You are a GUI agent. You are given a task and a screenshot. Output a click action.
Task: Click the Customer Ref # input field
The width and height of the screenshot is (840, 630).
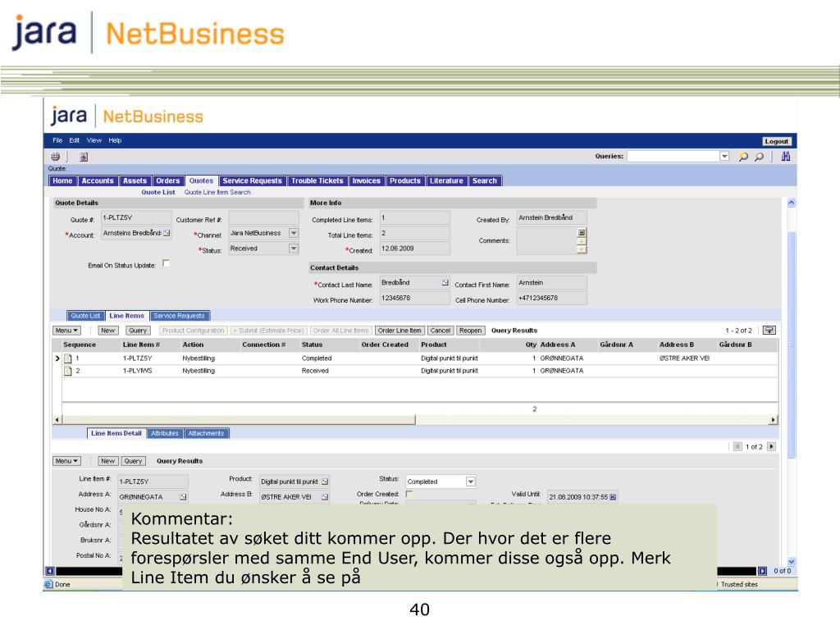pyautogui.click(x=263, y=217)
